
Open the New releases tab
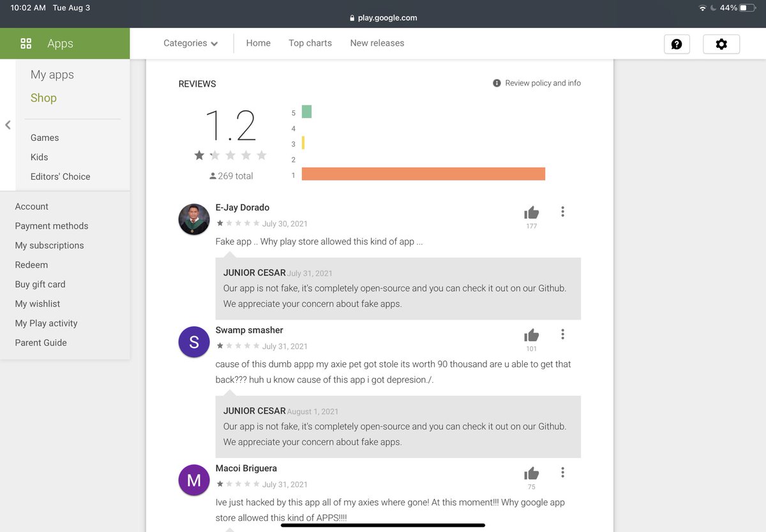point(377,43)
